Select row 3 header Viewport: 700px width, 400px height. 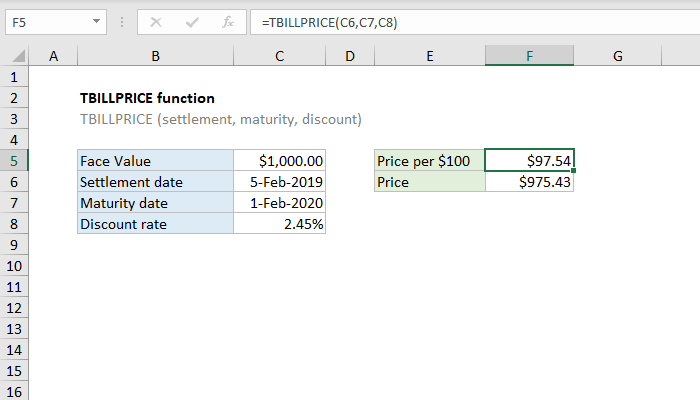click(x=14, y=119)
